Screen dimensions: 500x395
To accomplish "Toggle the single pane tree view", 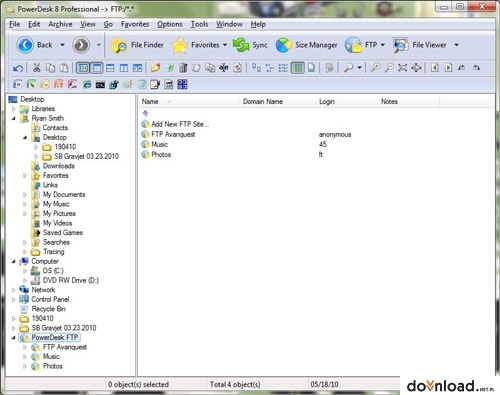I will [97, 68].
